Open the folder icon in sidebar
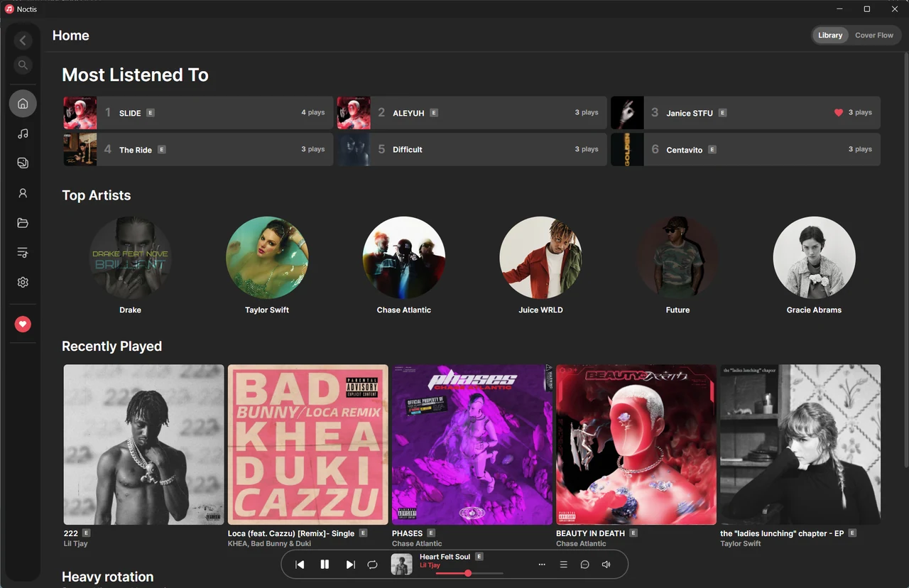 pos(23,223)
